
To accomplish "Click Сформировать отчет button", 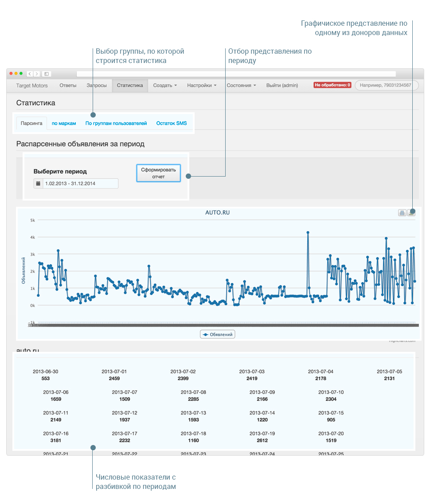I will coord(158,173).
